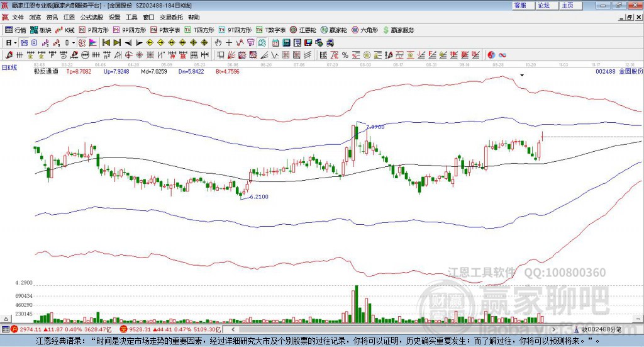Viewport: 644px width, 347px height.
Task: Open the calendar date icon
Action: (x=275, y=43)
